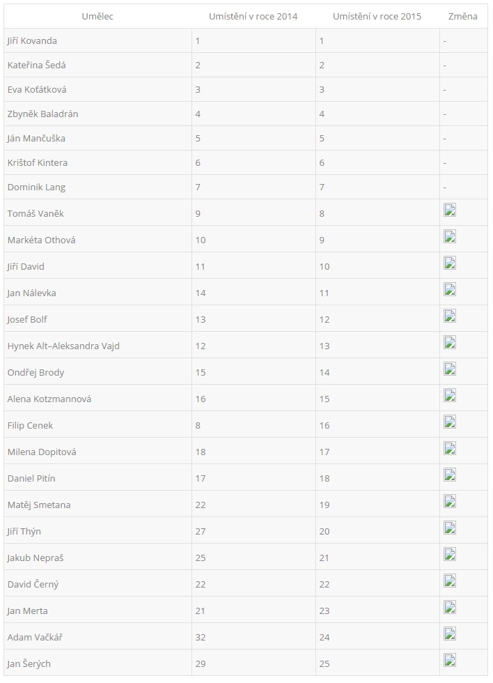Select the Jiří Kovanda name cell
This screenshot has width=493, height=683.
98,41
